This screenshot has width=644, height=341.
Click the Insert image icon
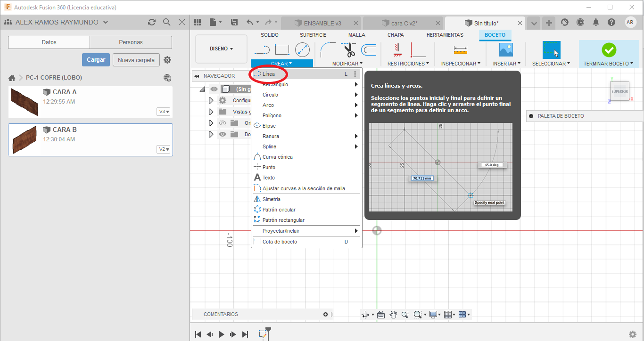tap(506, 49)
